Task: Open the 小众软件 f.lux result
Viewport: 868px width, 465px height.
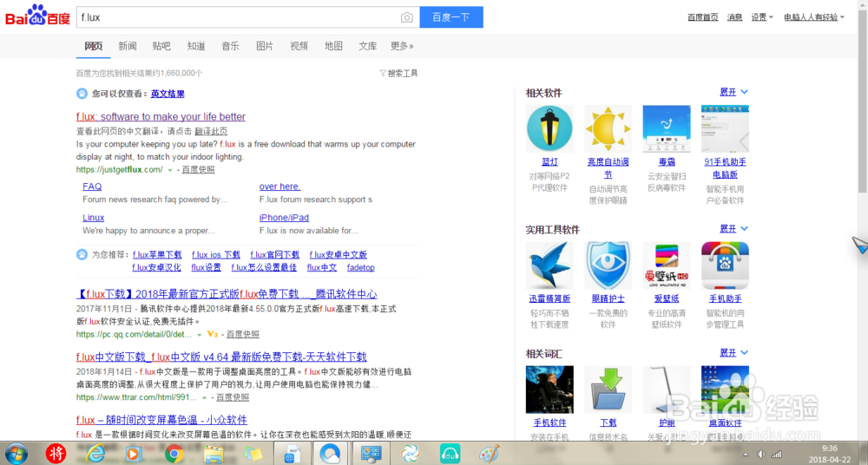Action: (x=161, y=420)
